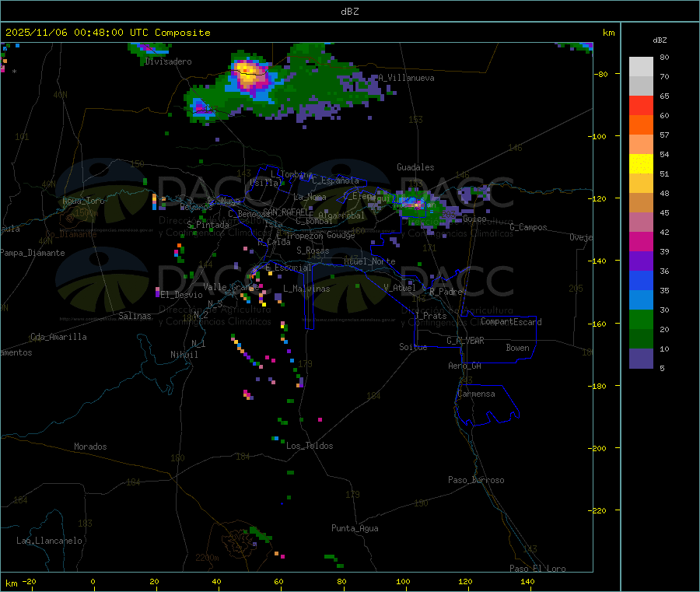
Task: Select the yellow 54 dBZ color swatch
Action: [x=641, y=164]
